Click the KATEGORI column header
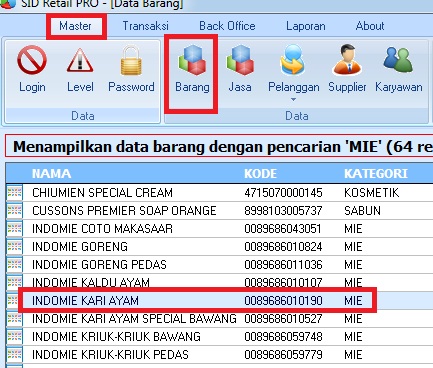Viewport: 433px width, 368px height. pyautogui.click(x=376, y=174)
